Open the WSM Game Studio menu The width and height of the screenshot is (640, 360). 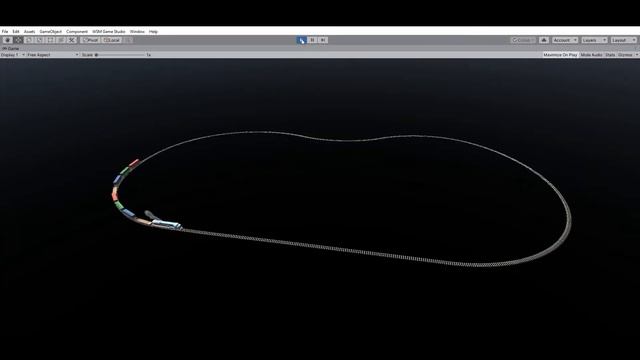pos(109,31)
